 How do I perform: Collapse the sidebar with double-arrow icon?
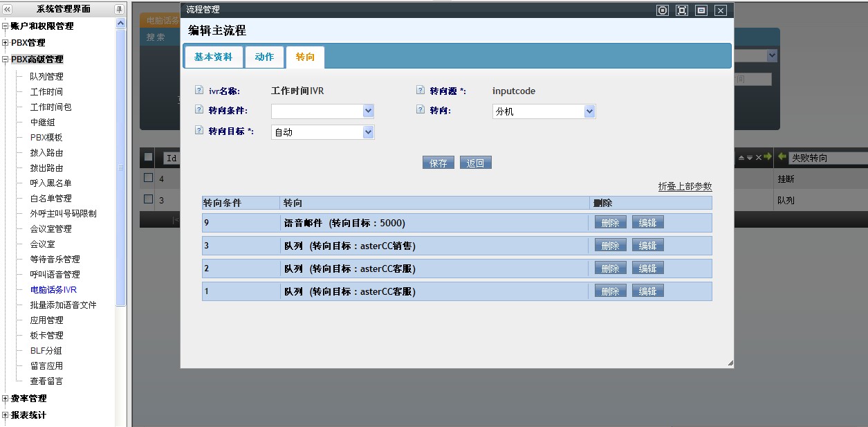pyautogui.click(x=8, y=9)
